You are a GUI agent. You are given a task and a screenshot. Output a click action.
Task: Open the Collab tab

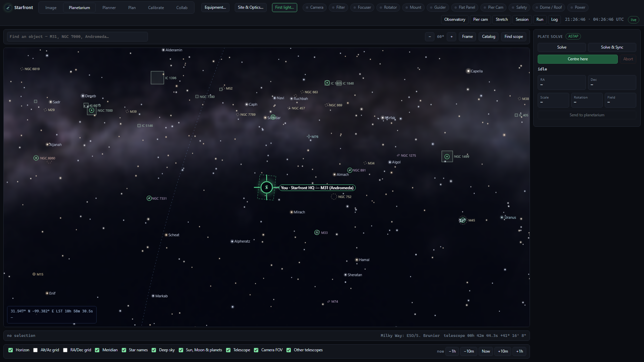point(182,7)
